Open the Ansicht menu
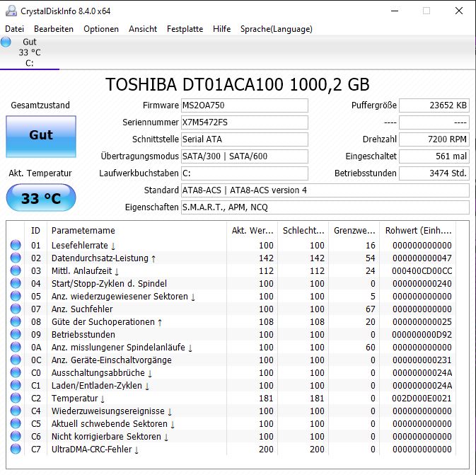The width and height of the screenshot is (476, 475). pos(143,29)
